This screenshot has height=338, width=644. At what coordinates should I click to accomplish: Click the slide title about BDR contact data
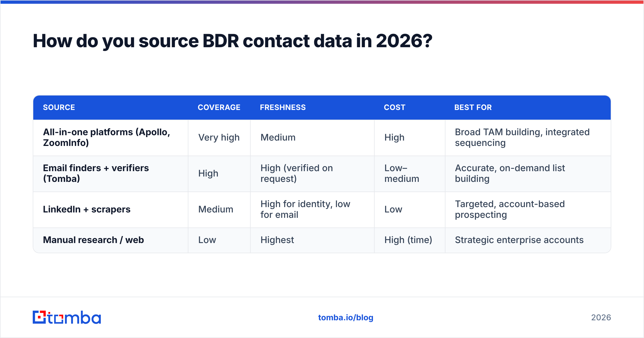[232, 41]
